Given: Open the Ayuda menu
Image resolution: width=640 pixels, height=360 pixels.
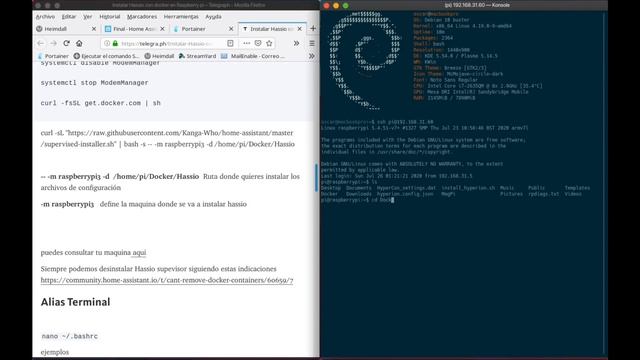Looking at the screenshot, I should (213, 17).
